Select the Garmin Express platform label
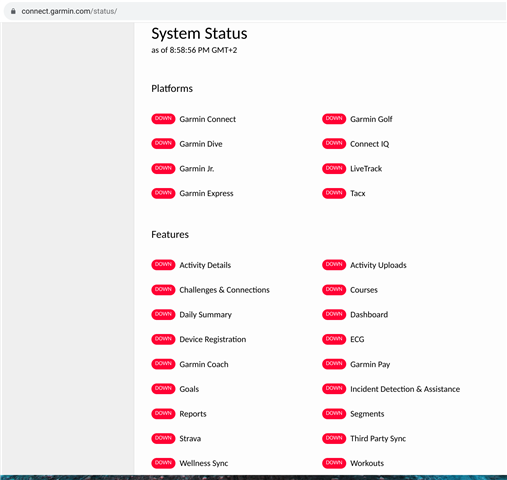The width and height of the screenshot is (507, 480). point(206,193)
